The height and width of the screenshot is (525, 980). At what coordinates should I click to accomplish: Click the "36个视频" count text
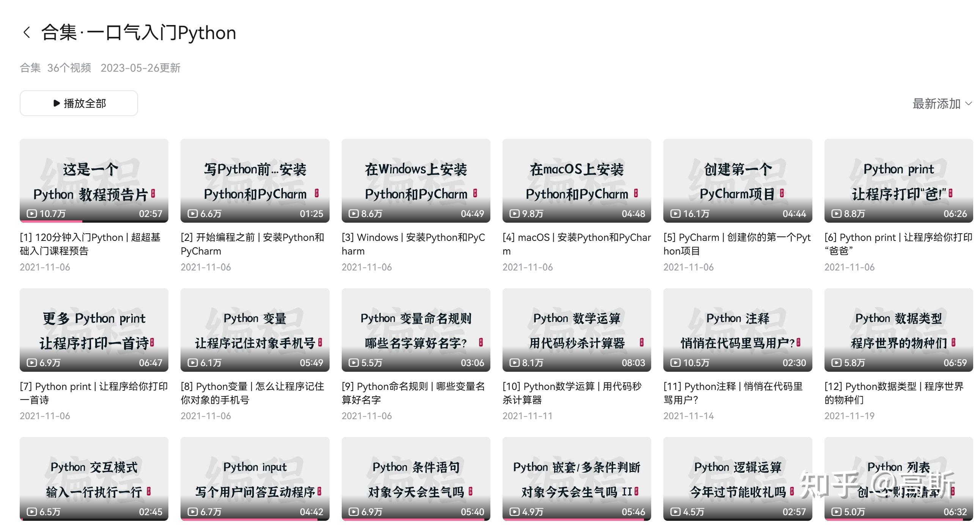coord(69,68)
